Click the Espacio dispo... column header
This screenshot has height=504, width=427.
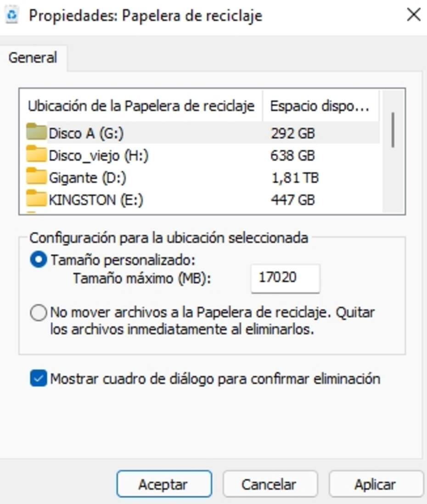click(x=320, y=106)
